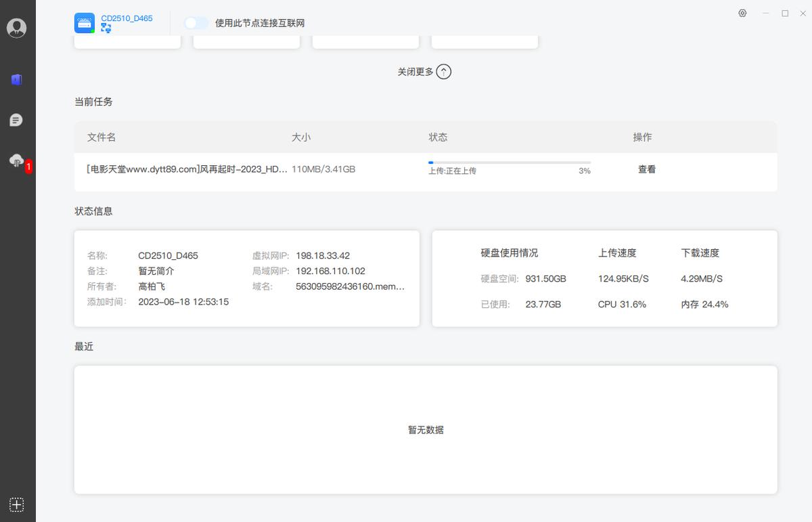The image size is (812, 522).
Task: Click the CD2510_D465 device icon
Action: [x=84, y=22]
